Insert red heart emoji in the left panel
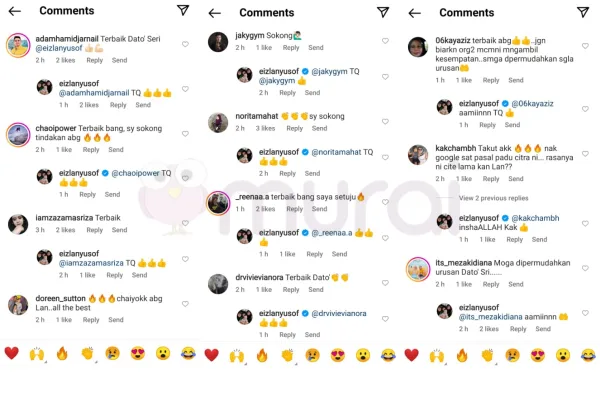Screen dimensions: 600x400 coord(11,353)
